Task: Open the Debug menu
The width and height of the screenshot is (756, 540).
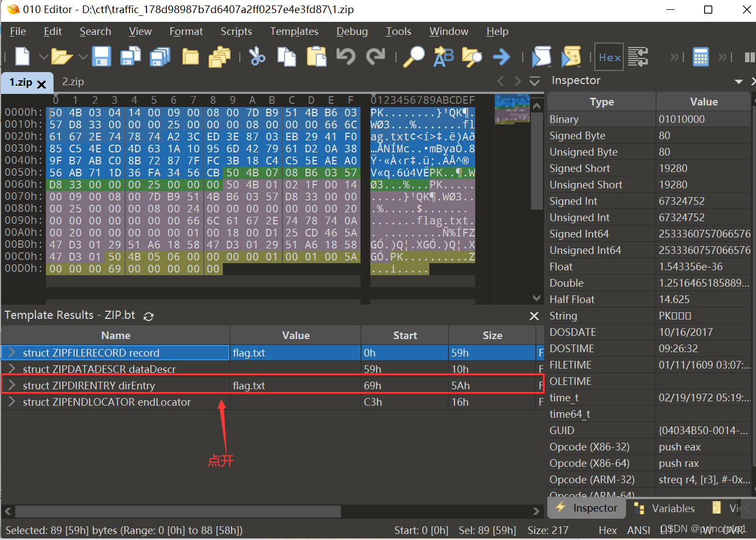Action: pos(352,31)
